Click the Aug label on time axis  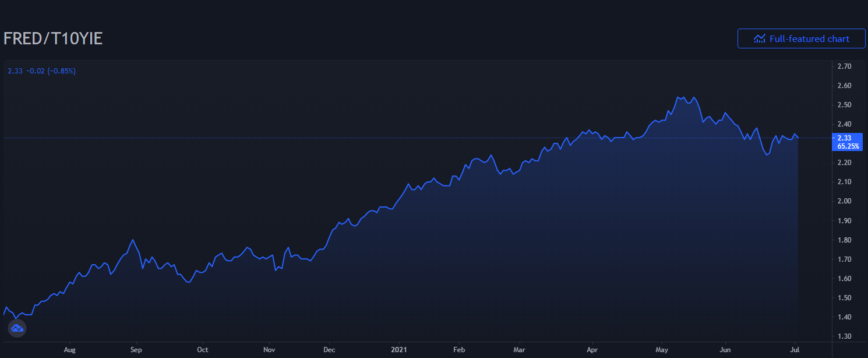tap(70, 350)
